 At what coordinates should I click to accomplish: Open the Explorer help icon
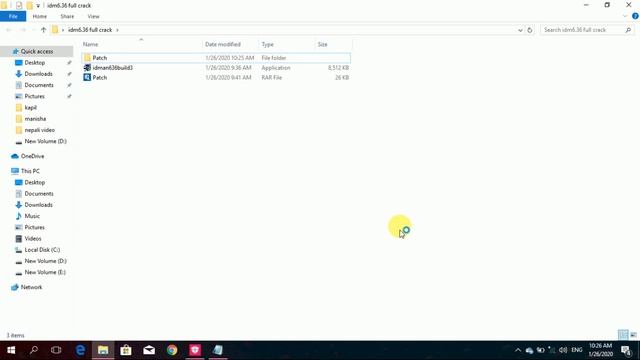click(635, 16)
